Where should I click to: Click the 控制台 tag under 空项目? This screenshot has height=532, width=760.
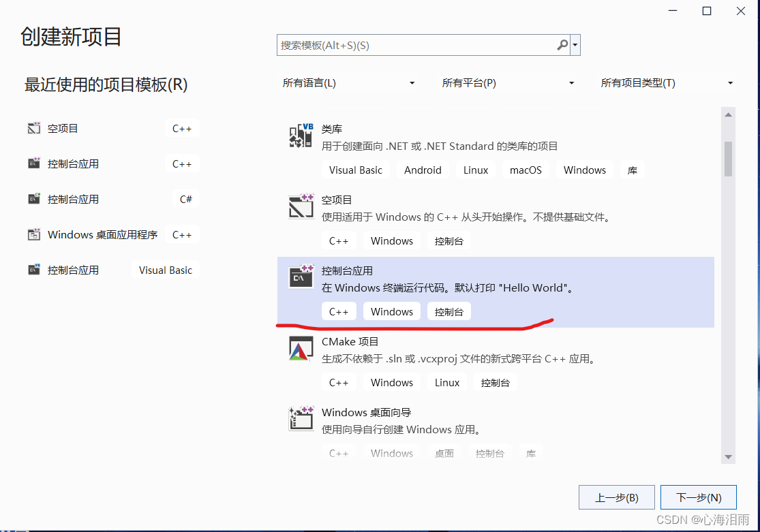pyautogui.click(x=449, y=241)
